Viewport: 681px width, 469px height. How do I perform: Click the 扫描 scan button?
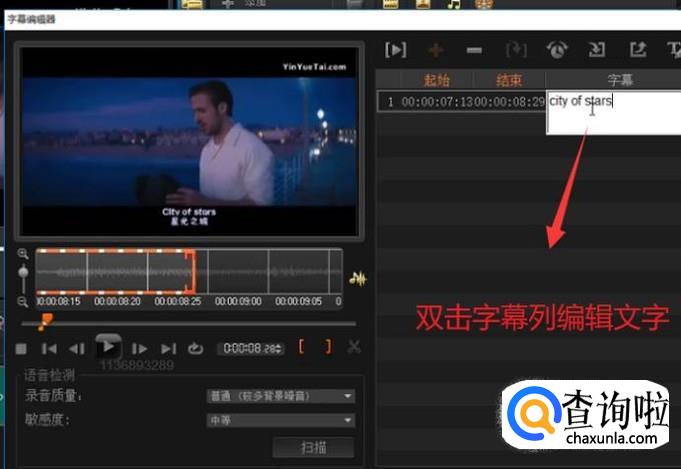click(x=313, y=447)
